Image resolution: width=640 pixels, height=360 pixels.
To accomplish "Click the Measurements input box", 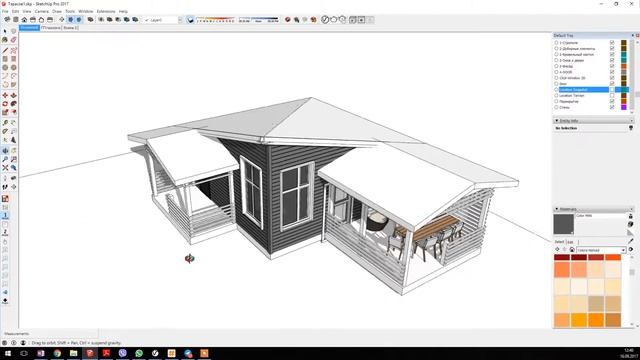I will click(65, 333).
